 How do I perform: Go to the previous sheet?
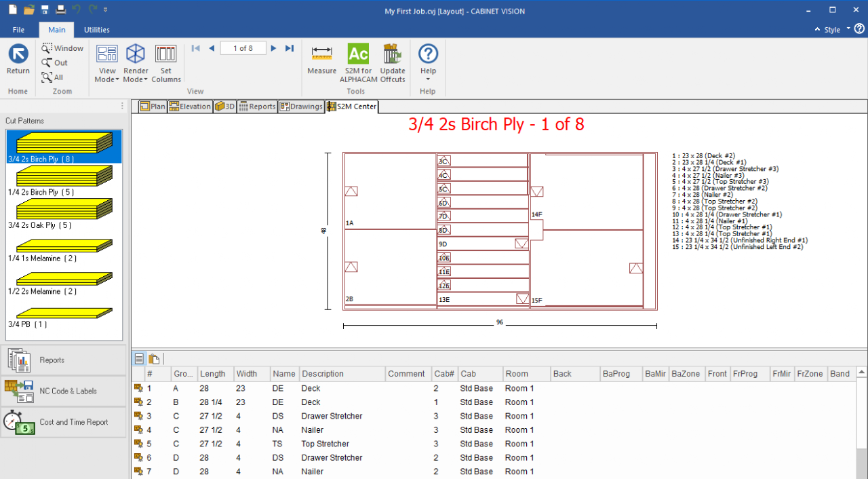212,48
